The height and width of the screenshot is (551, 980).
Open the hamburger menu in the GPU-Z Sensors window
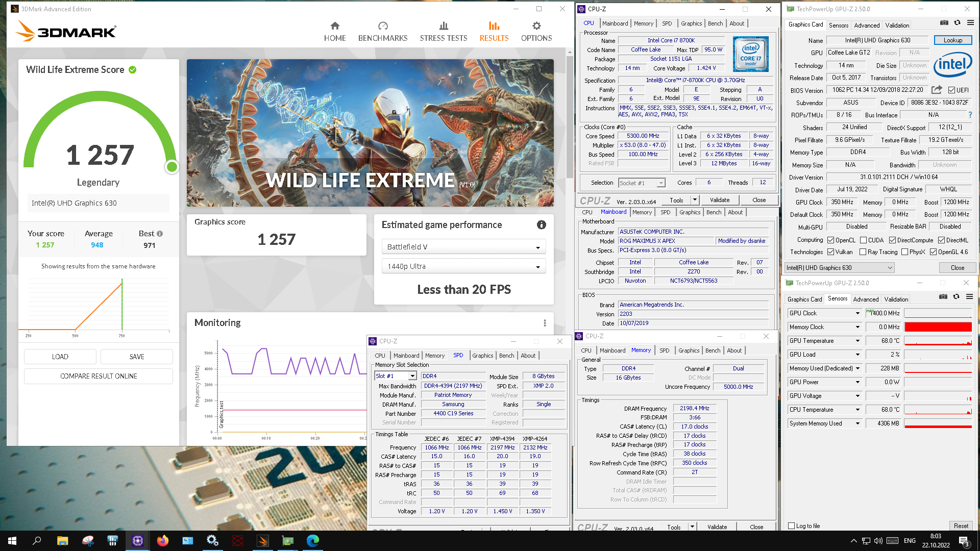coord(969,296)
